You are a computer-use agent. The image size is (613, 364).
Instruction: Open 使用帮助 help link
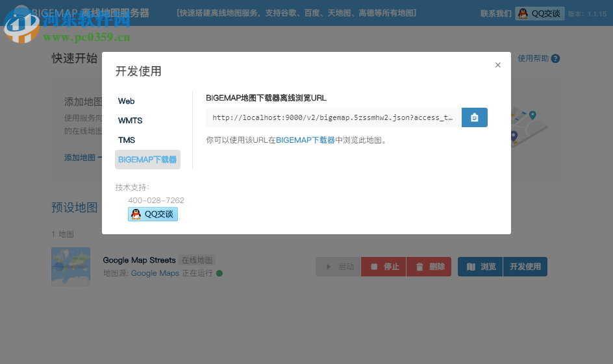(x=533, y=58)
